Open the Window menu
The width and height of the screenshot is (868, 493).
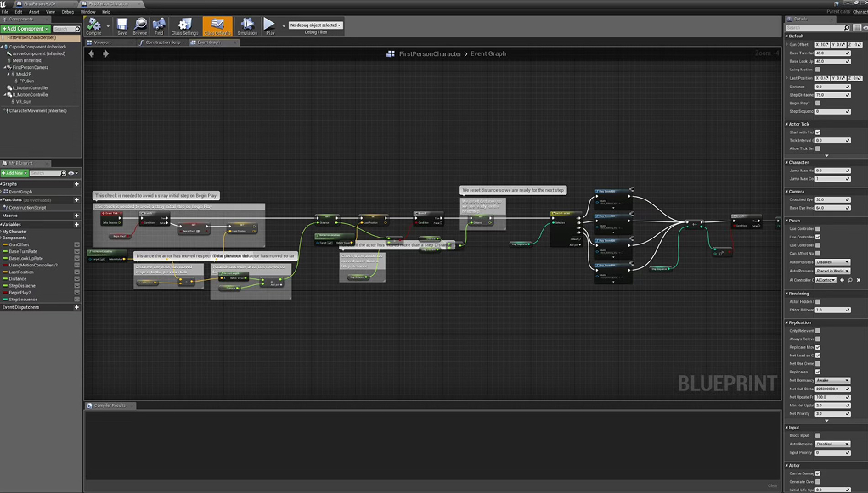87,12
